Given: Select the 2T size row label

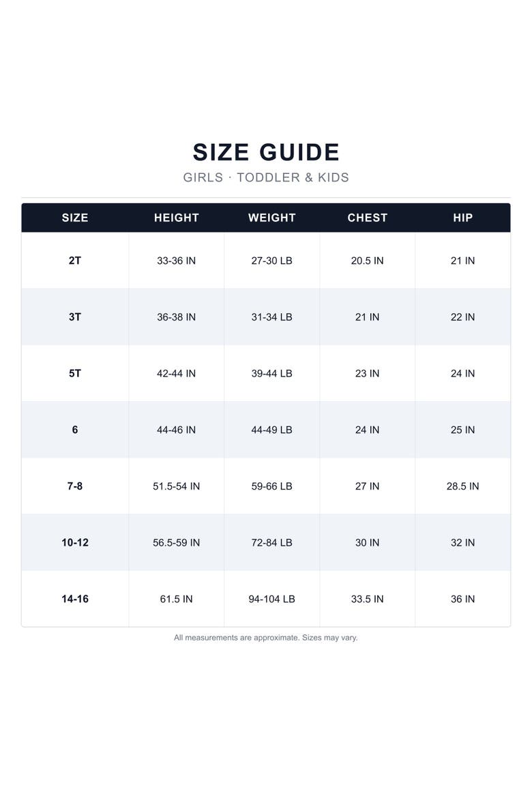Looking at the screenshot, I should coord(75,261).
